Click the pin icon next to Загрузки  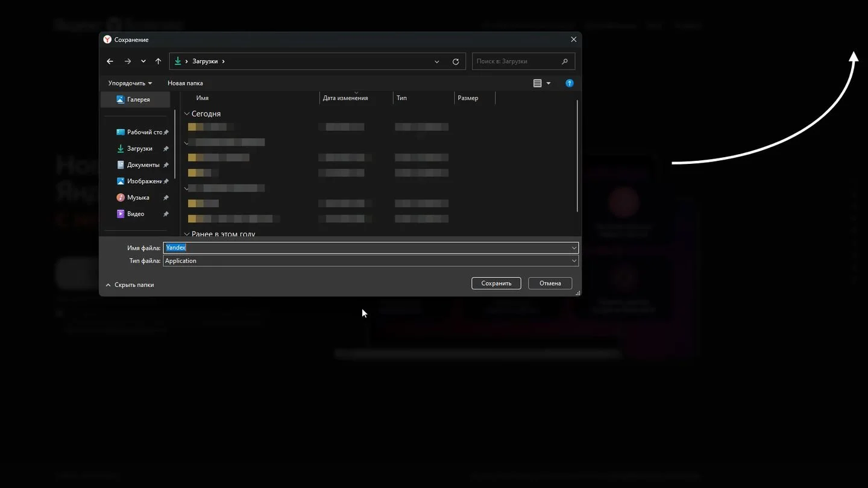coord(166,149)
